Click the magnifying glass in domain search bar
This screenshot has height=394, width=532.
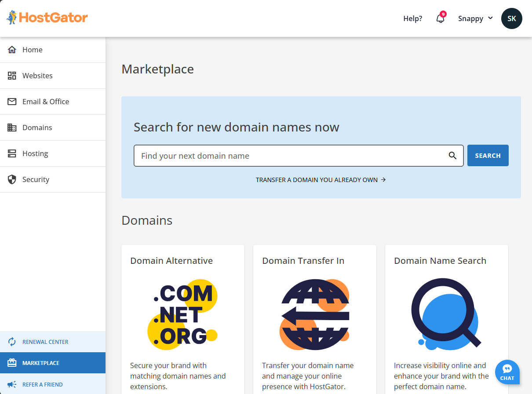[453, 156]
